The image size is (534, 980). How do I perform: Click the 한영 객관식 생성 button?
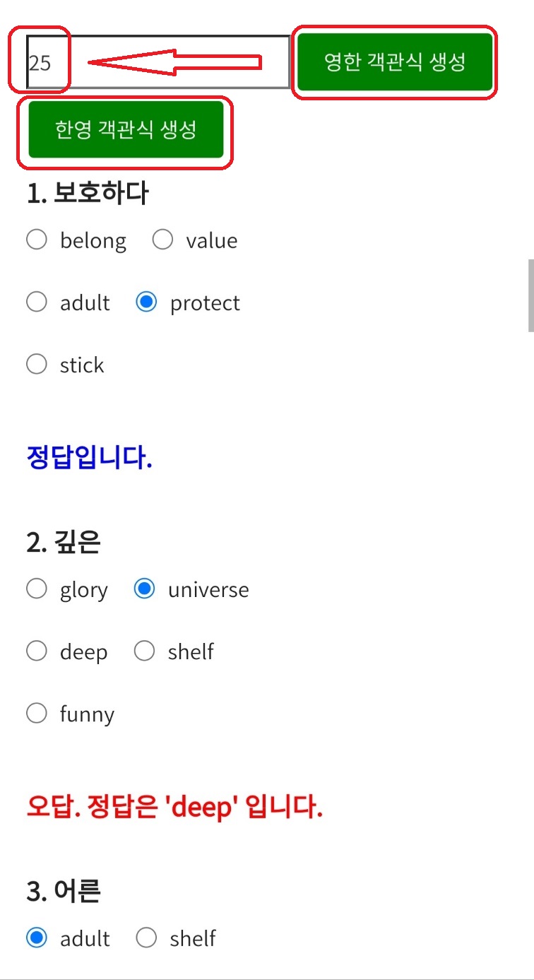point(126,129)
